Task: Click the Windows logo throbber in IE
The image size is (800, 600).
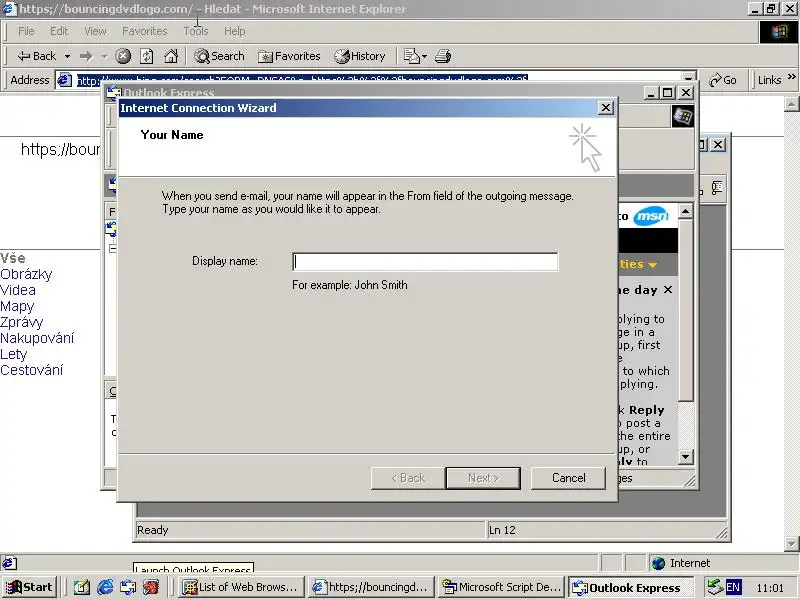Action: click(x=779, y=32)
